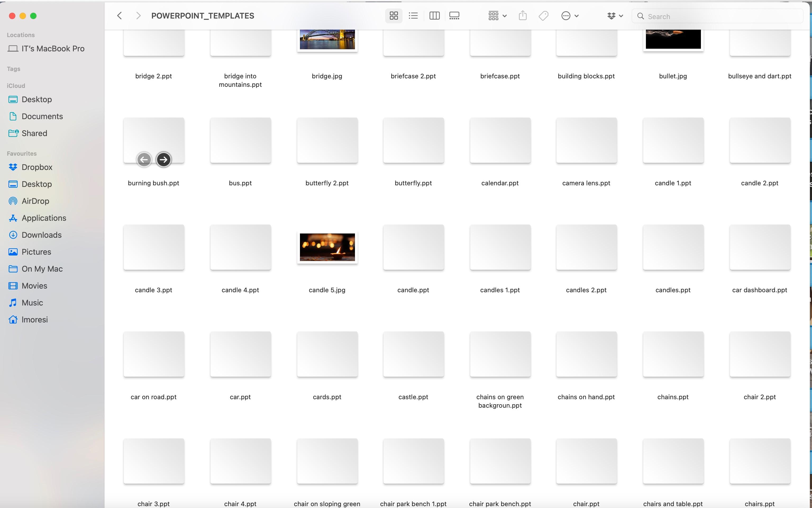This screenshot has height=508, width=812.
Task: Click next arrow on burning bush preview
Action: [x=164, y=160]
